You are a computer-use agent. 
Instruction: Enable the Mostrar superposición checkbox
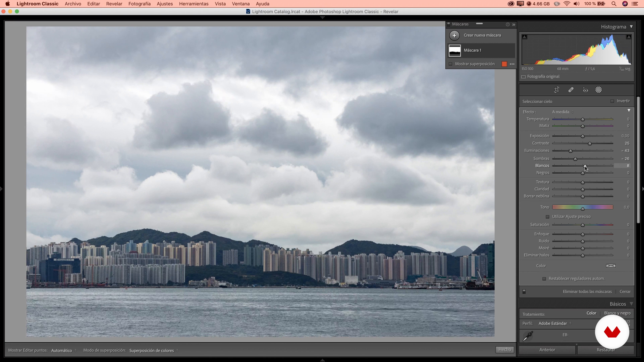click(x=450, y=64)
